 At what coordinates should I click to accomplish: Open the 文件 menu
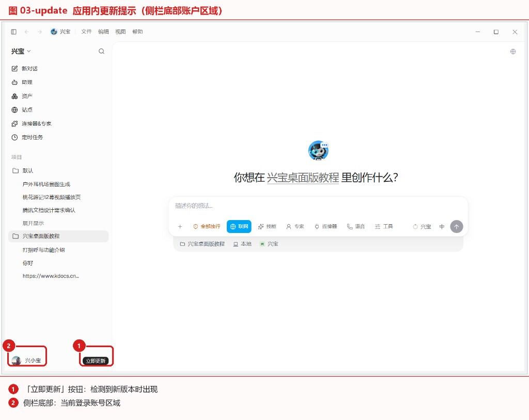click(x=86, y=32)
